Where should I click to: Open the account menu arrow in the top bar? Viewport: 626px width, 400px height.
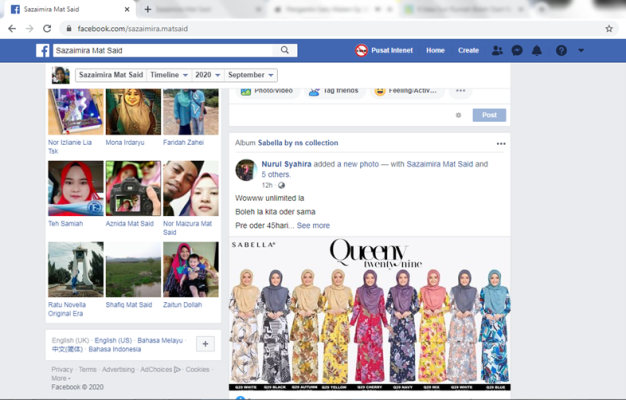pyautogui.click(x=581, y=50)
